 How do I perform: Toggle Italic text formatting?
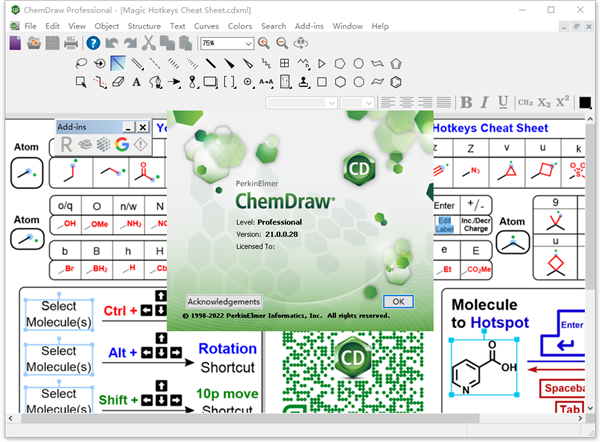click(483, 102)
